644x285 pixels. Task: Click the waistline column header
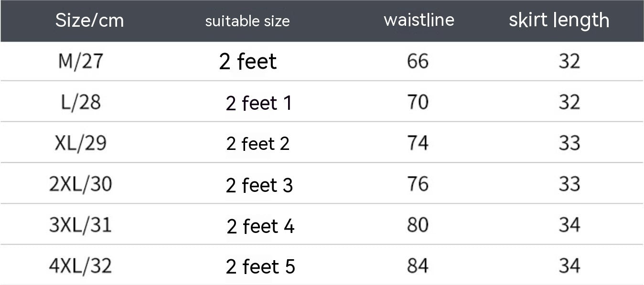[x=419, y=20]
